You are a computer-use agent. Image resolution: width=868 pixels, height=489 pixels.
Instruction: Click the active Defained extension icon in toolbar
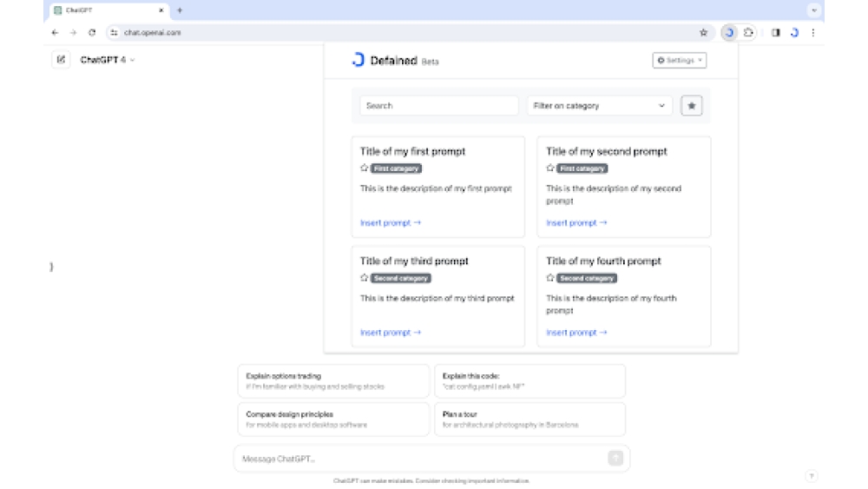[729, 33]
